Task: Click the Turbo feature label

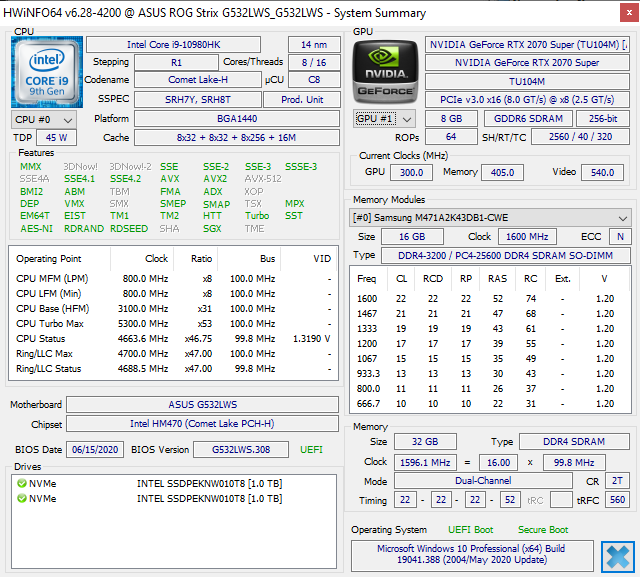Action: [257, 215]
